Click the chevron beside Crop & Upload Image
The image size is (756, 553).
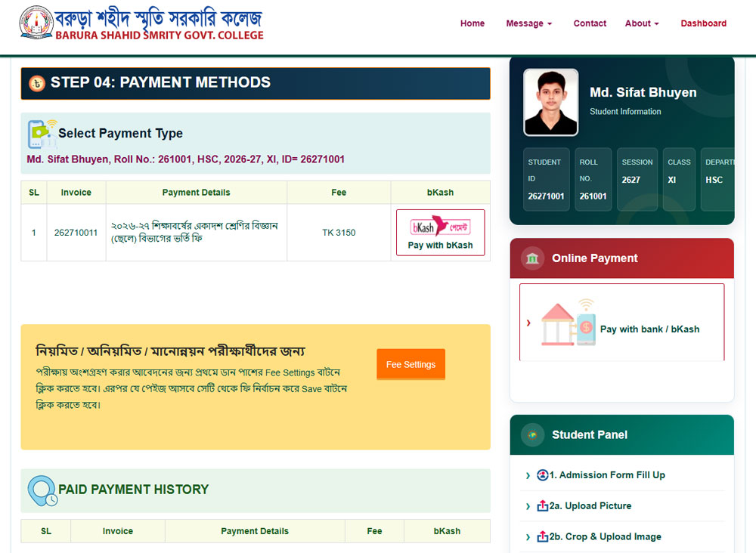(x=528, y=537)
